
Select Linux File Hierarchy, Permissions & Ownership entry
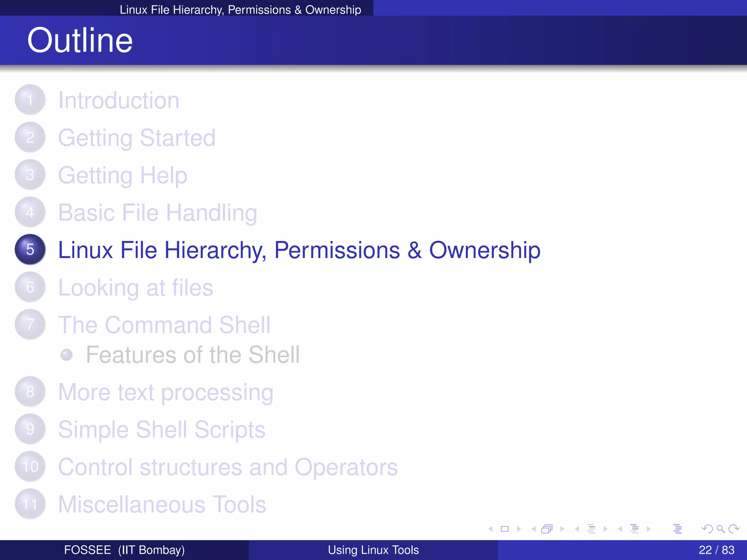click(x=299, y=251)
